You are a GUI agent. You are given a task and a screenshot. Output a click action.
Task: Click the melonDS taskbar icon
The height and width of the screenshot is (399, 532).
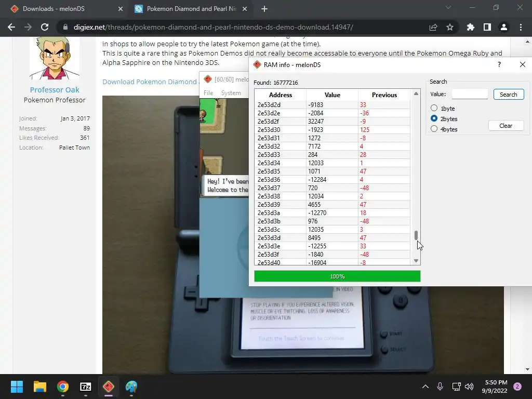109,387
